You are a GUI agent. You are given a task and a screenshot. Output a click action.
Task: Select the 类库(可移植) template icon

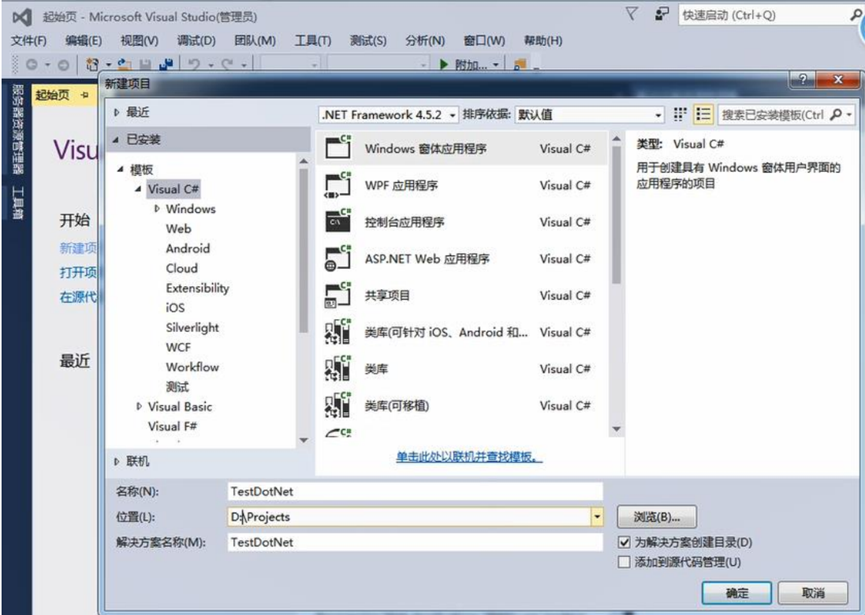click(340, 405)
